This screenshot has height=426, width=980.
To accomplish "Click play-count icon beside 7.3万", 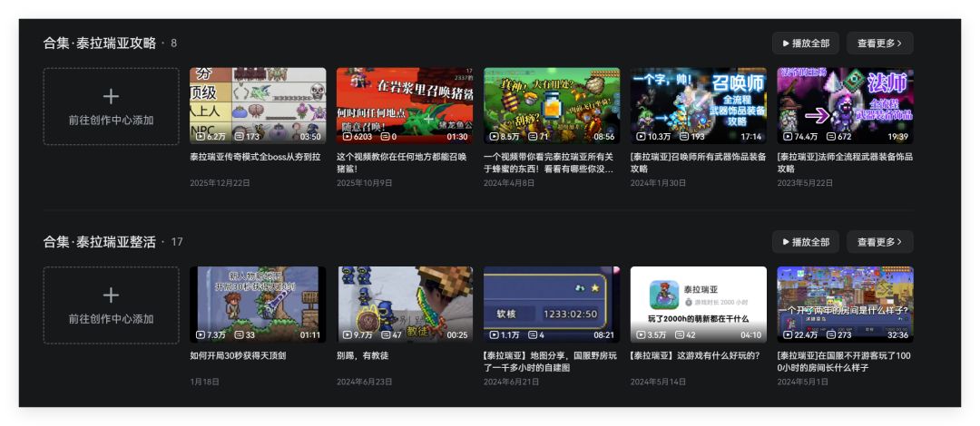I will 200,334.
